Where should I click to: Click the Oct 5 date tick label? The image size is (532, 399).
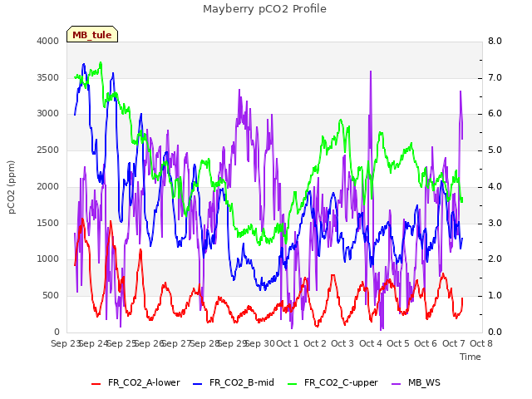pyautogui.click(x=398, y=343)
